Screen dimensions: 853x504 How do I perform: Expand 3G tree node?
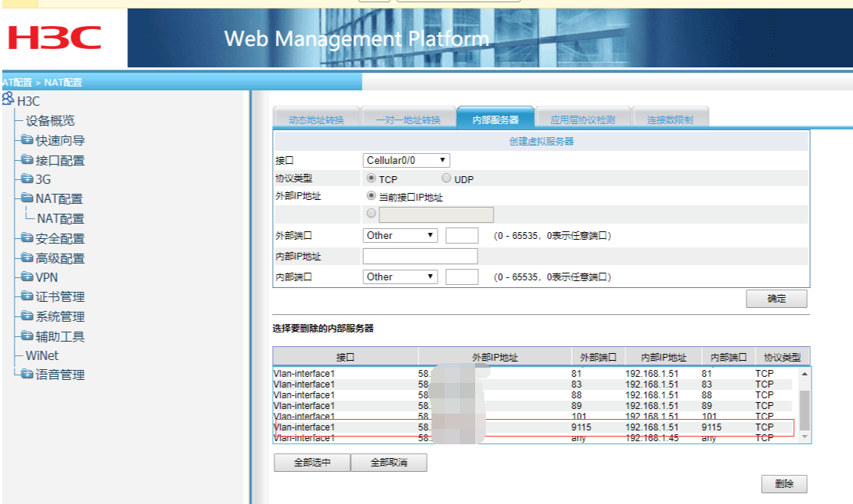coord(43,179)
